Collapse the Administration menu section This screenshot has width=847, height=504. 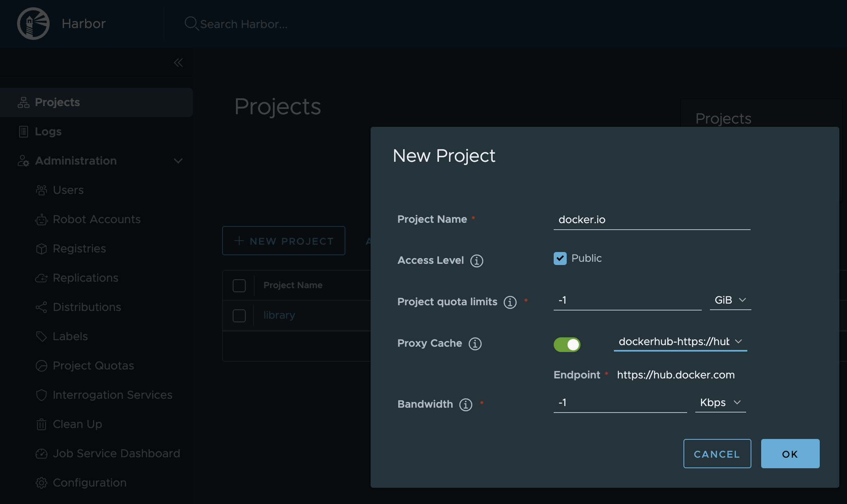click(x=178, y=161)
